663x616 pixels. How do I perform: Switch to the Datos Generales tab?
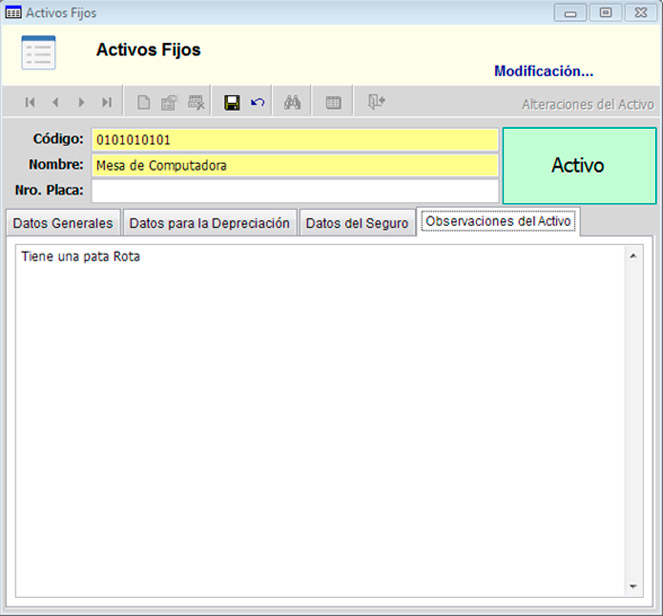[62, 223]
